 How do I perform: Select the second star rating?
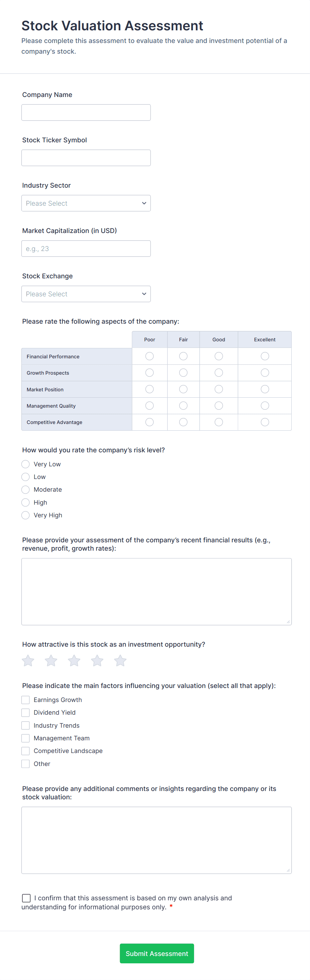coord(51,661)
